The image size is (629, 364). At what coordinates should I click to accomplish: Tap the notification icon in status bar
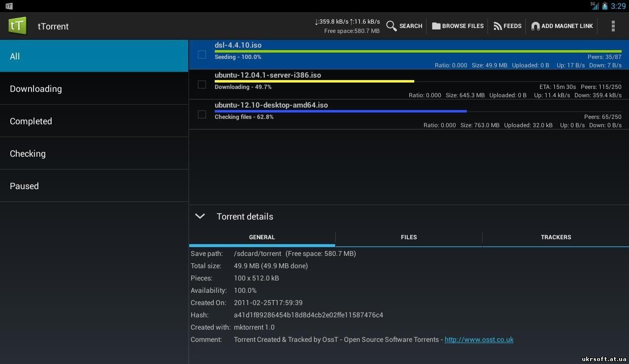point(9,6)
